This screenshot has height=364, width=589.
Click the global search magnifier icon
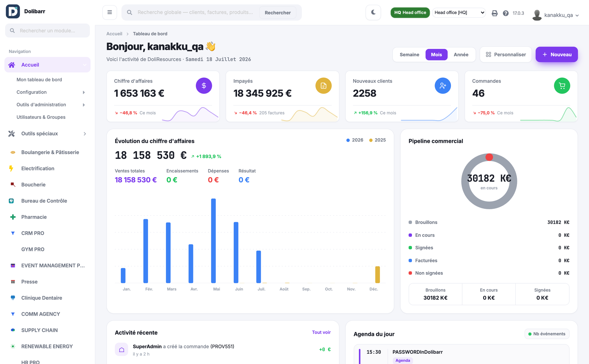(x=130, y=12)
